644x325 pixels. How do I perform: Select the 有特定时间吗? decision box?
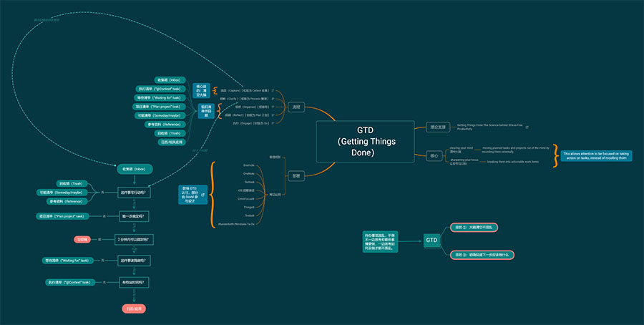point(135,282)
